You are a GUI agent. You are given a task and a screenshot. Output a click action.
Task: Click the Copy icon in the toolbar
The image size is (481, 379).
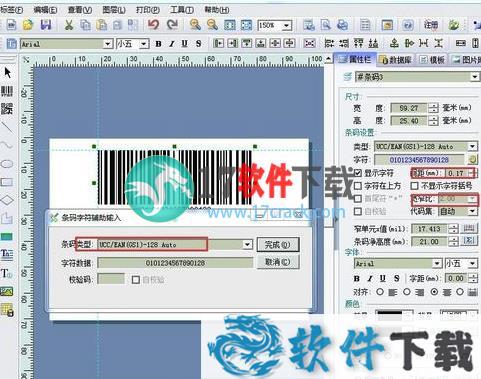click(x=86, y=25)
